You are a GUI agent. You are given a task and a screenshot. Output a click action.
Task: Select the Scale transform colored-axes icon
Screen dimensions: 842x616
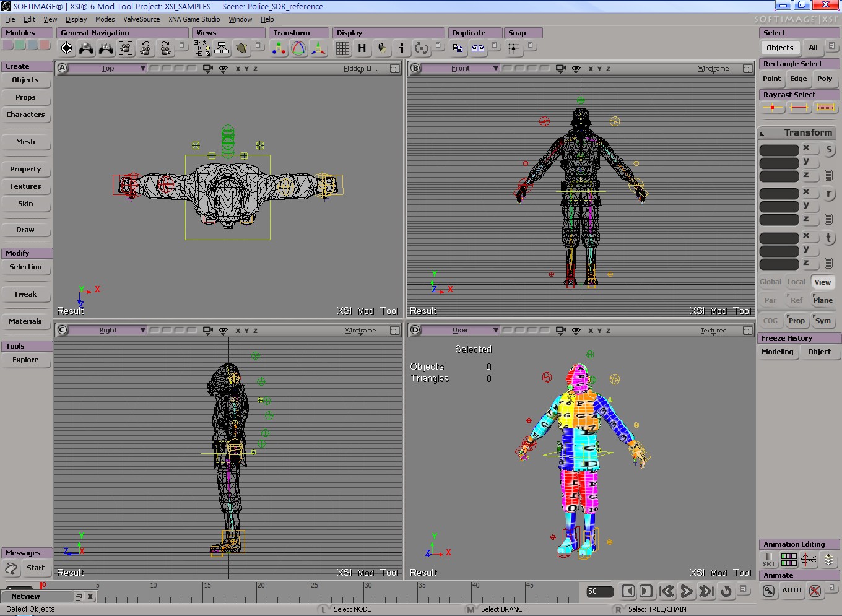click(279, 48)
